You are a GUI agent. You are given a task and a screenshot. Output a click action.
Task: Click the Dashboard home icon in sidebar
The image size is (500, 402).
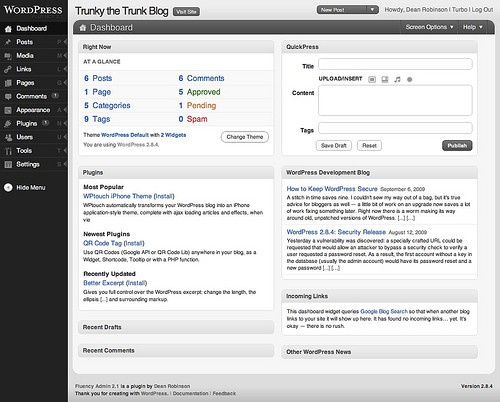[x=8, y=29]
